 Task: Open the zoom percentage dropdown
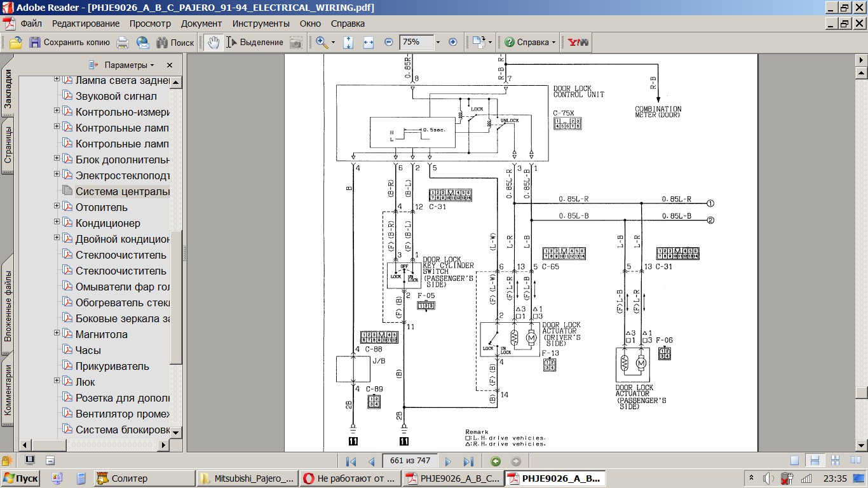coord(438,43)
